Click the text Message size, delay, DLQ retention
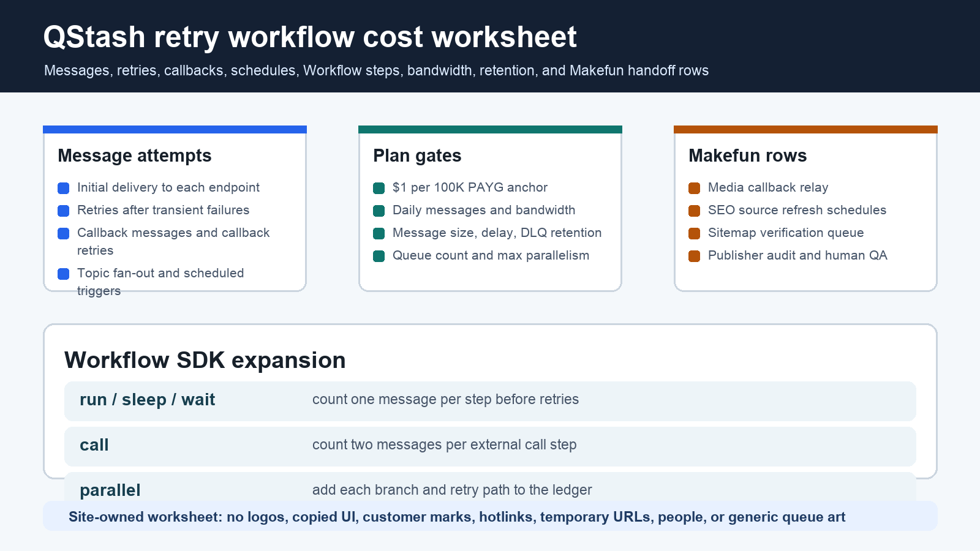Image resolution: width=980 pixels, height=551 pixels. click(497, 233)
